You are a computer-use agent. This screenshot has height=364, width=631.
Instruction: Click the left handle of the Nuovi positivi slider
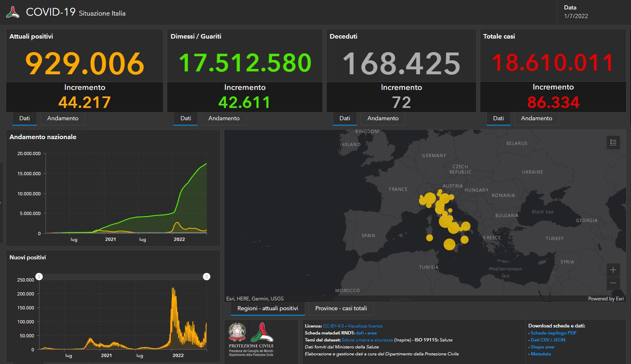click(x=39, y=277)
